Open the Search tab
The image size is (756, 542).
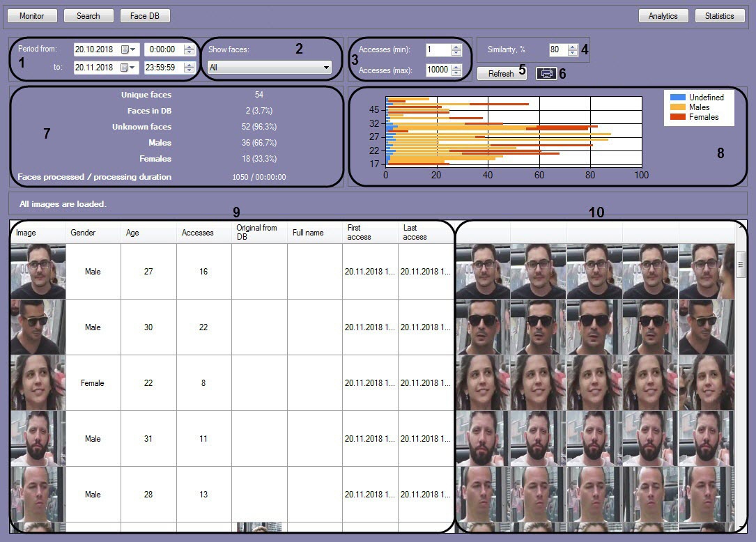88,15
